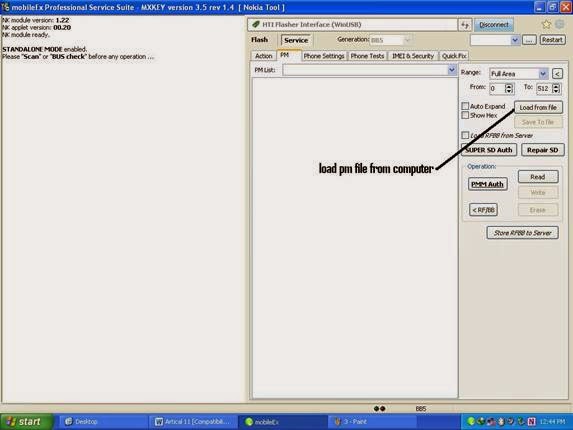Switch to the Service tab
This screenshot has width=573, height=430.
(x=296, y=40)
